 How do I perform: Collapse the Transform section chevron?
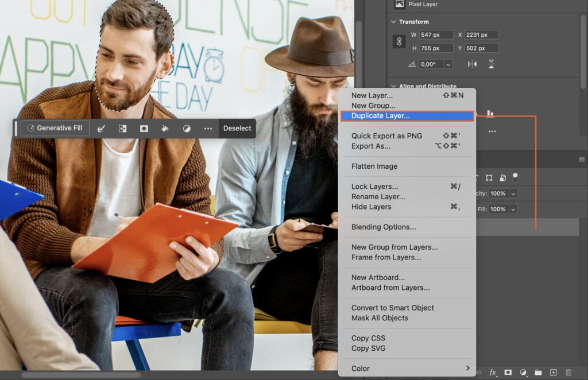pyautogui.click(x=393, y=21)
